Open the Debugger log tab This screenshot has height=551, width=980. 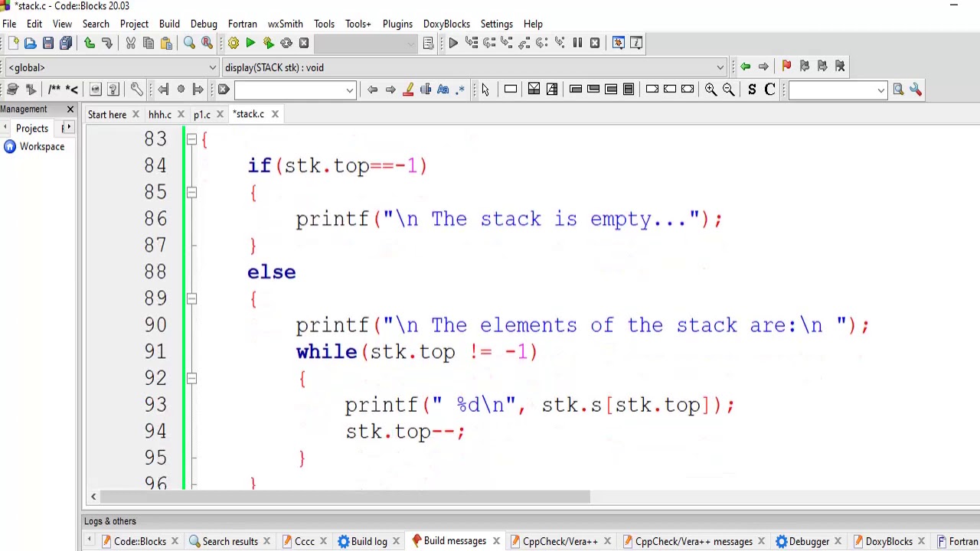pos(809,542)
